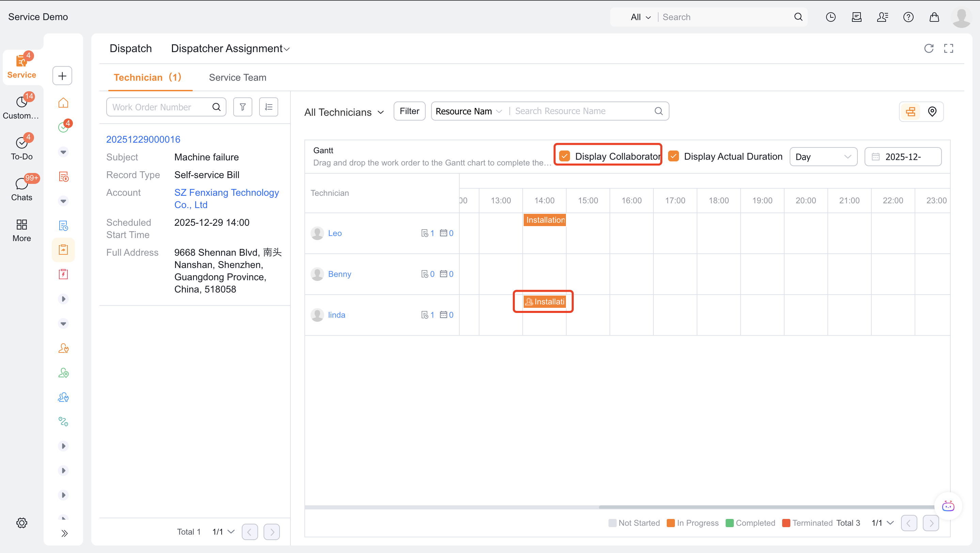Open the More apps grid icon
980x553 pixels.
coord(22,224)
